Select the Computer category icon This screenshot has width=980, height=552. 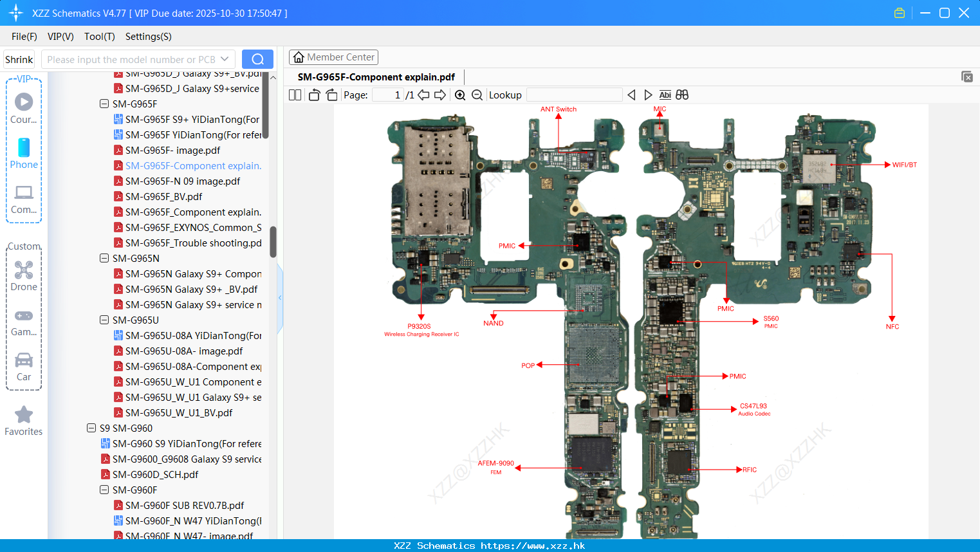[x=24, y=192]
